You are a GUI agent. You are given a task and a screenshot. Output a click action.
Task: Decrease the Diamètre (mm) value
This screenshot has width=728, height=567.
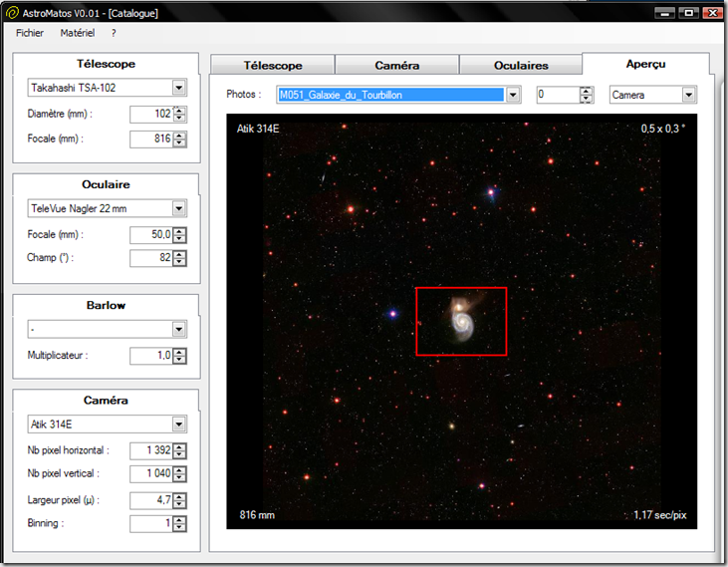[179, 118]
